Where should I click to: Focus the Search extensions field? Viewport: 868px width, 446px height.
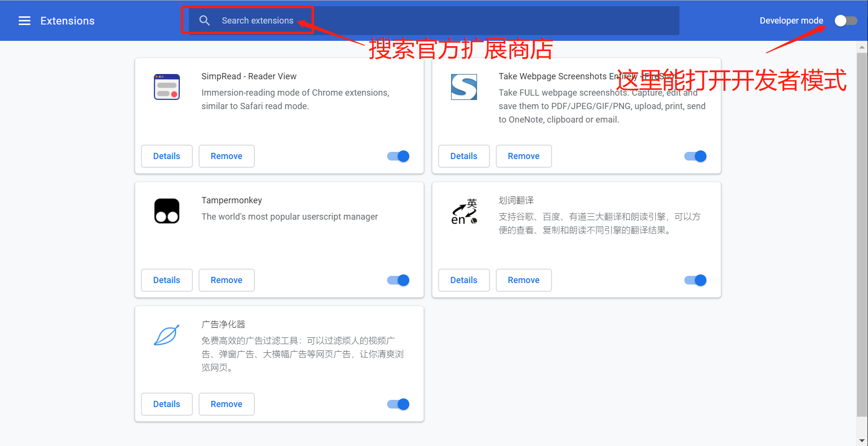click(434, 21)
